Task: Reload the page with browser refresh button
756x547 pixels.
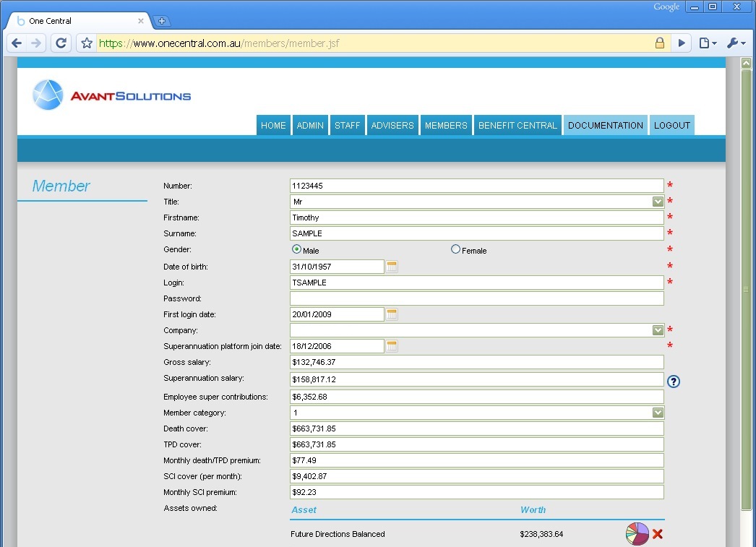Action: 61,43
